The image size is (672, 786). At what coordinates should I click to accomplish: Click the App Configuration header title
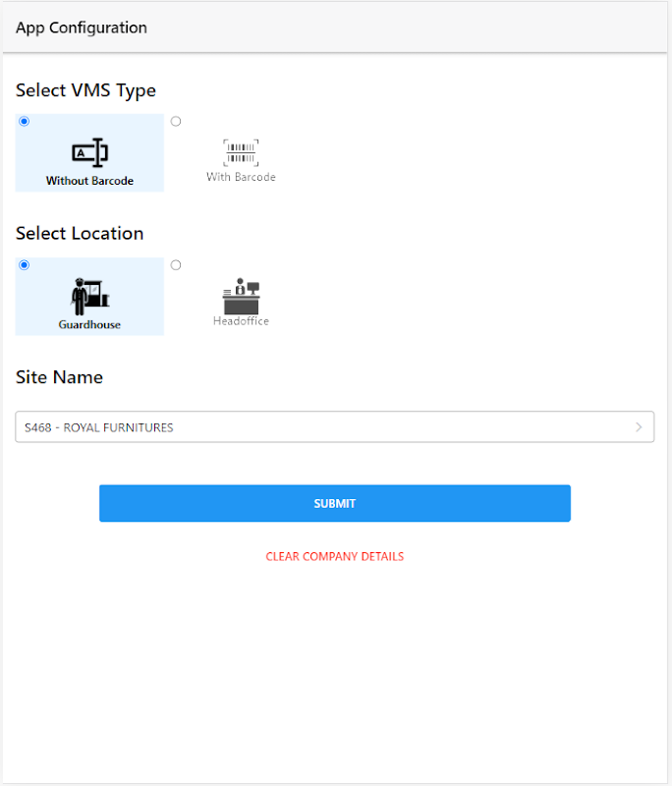pyautogui.click(x=82, y=28)
